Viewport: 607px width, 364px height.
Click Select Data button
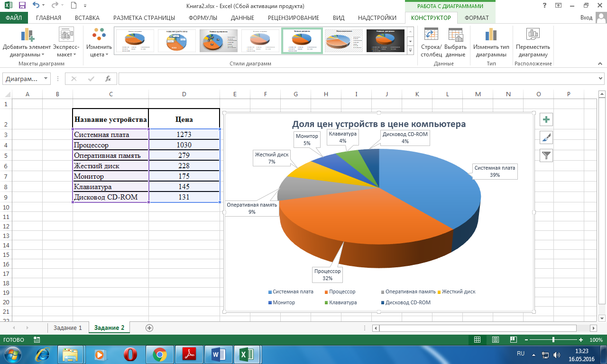(x=455, y=42)
